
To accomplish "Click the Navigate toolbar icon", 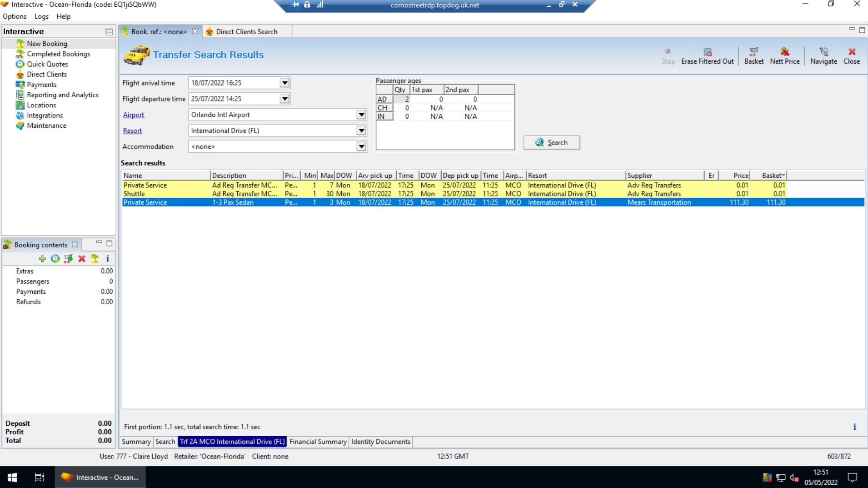I will pyautogui.click(x=823, y=55).
